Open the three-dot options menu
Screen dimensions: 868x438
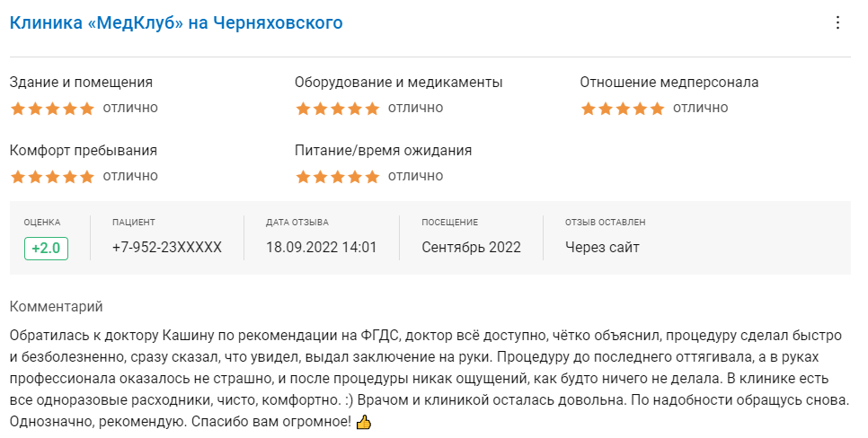[837, 22]
